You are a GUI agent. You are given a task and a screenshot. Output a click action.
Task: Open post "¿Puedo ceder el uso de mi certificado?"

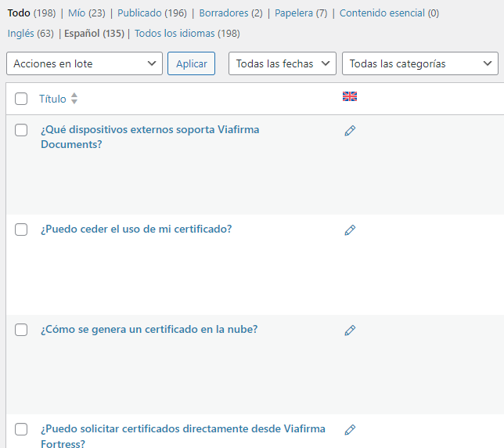point(136,229)
